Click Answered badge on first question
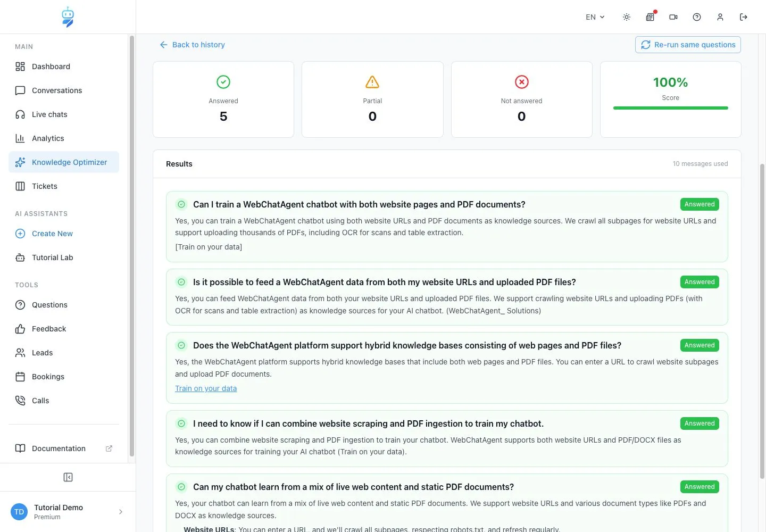 [700, 204]
